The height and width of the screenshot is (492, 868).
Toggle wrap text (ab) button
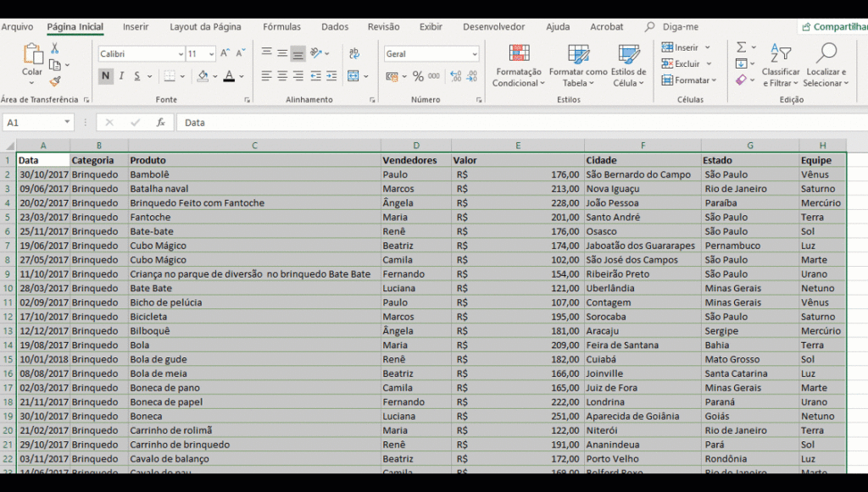354,53
